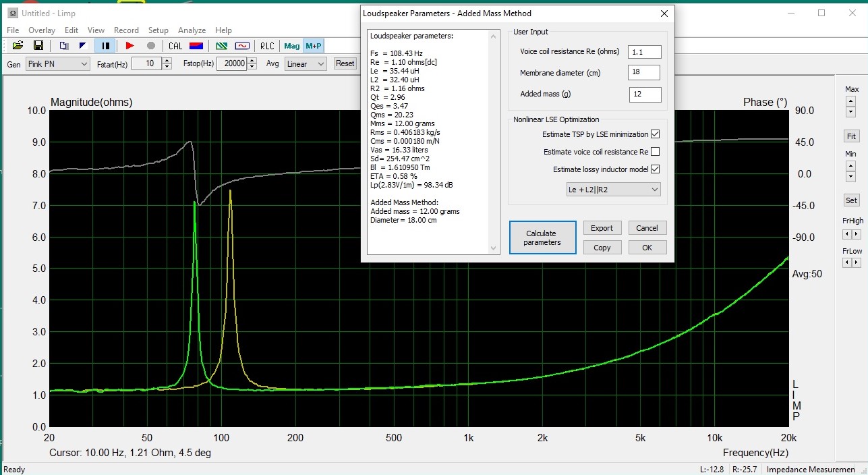Click the save floppy disk icon
The width and height of the screenshot is (868, 475).
click(x=38, y=46)
